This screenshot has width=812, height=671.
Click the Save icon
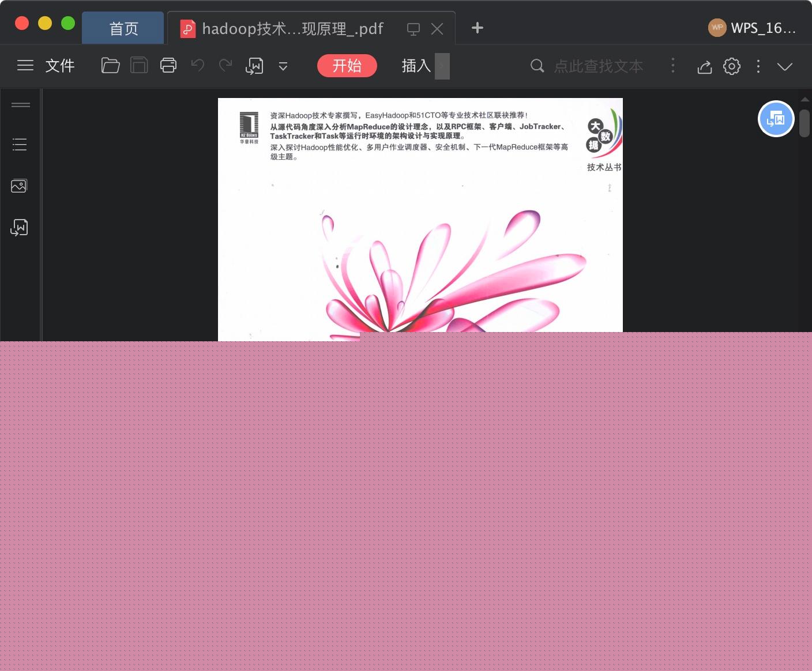coord(138,66)
